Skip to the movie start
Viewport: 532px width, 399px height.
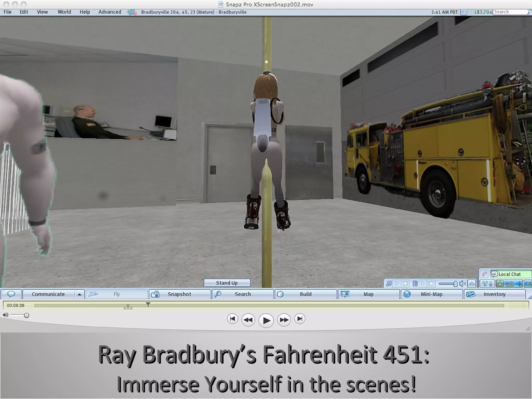(232, 319)
